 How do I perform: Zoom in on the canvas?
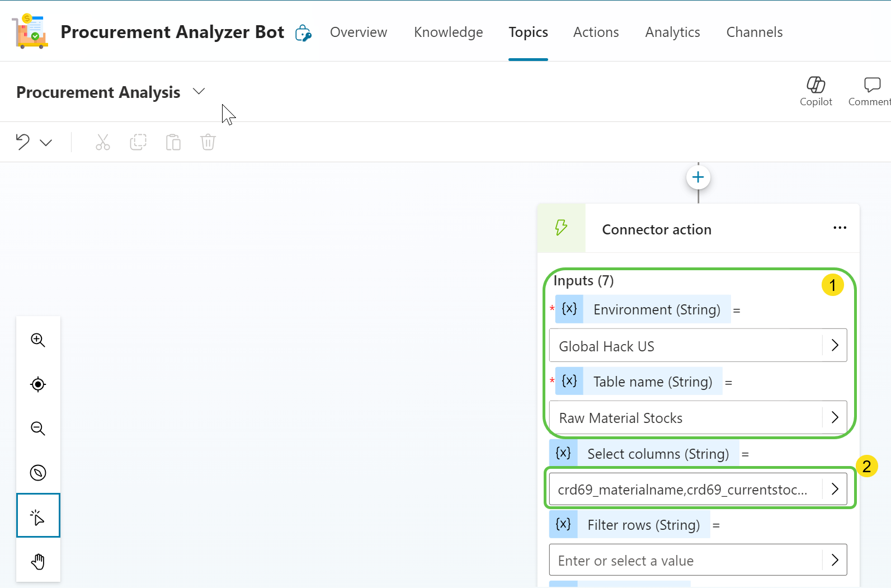point(38,340)
